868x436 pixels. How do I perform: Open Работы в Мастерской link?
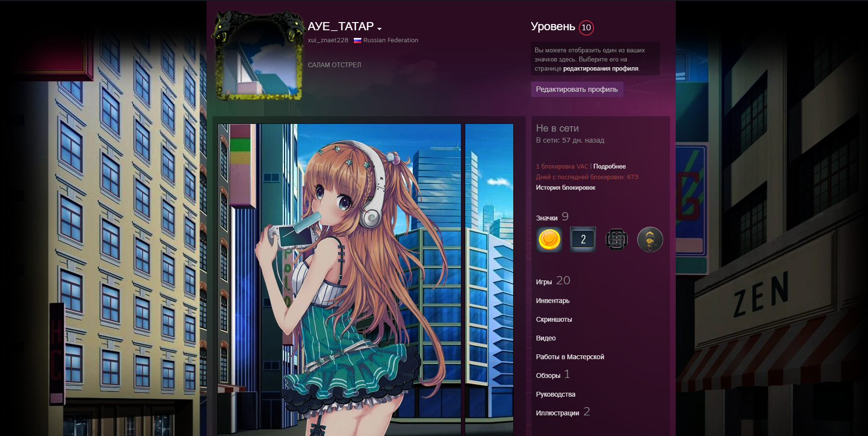570,357
